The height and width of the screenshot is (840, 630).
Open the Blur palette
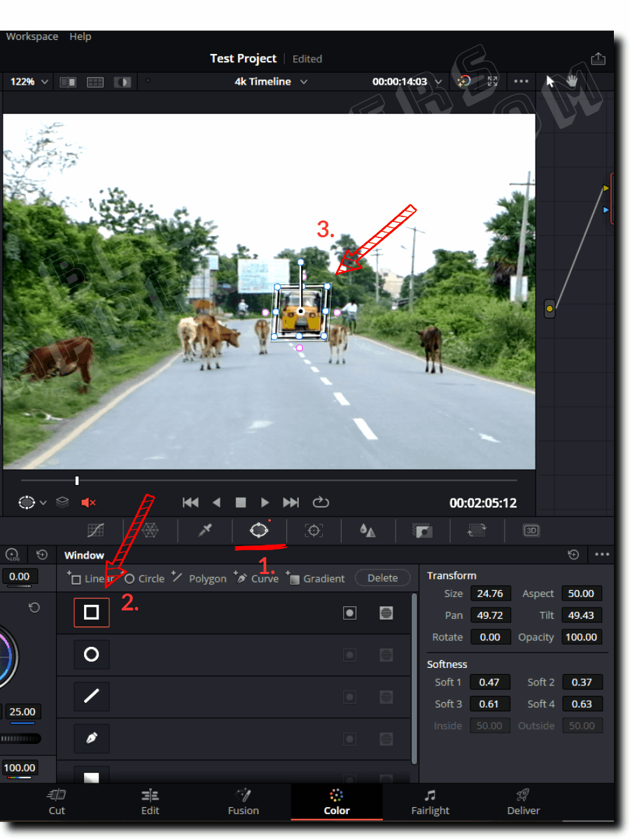tap(367, 531)
